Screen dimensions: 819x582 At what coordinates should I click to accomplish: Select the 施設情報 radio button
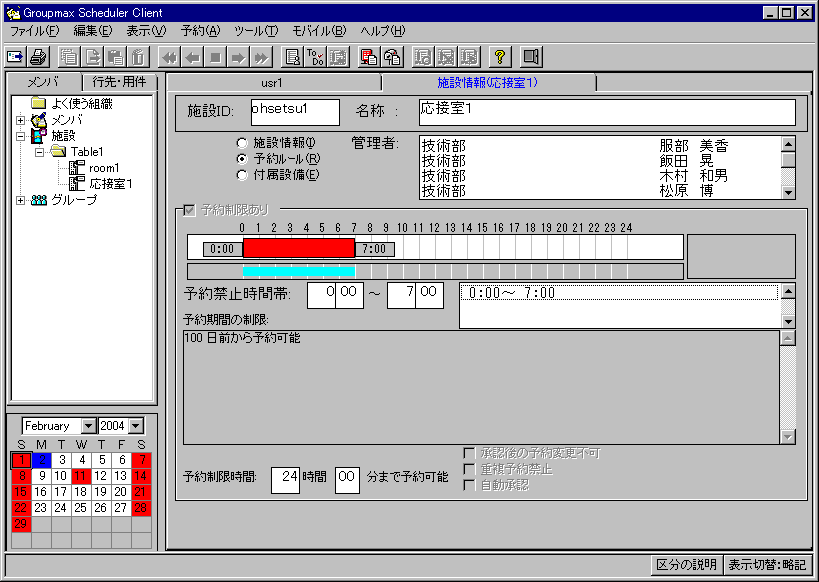(x=242, y=143)
